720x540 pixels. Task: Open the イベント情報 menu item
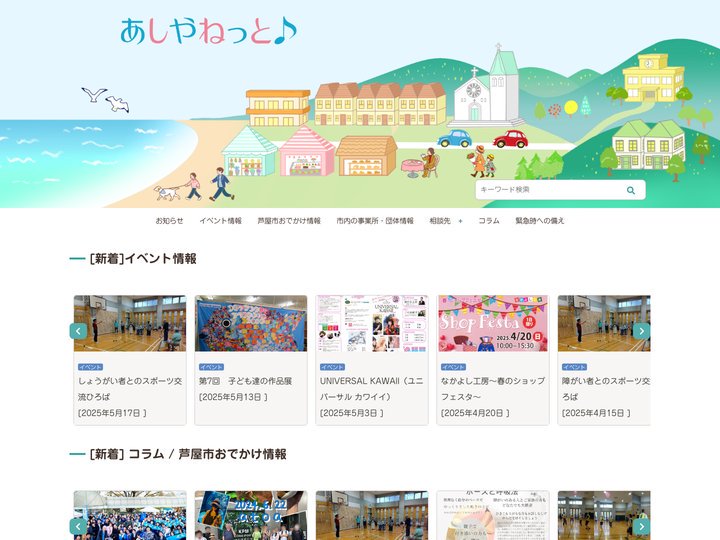pos(220,221)
